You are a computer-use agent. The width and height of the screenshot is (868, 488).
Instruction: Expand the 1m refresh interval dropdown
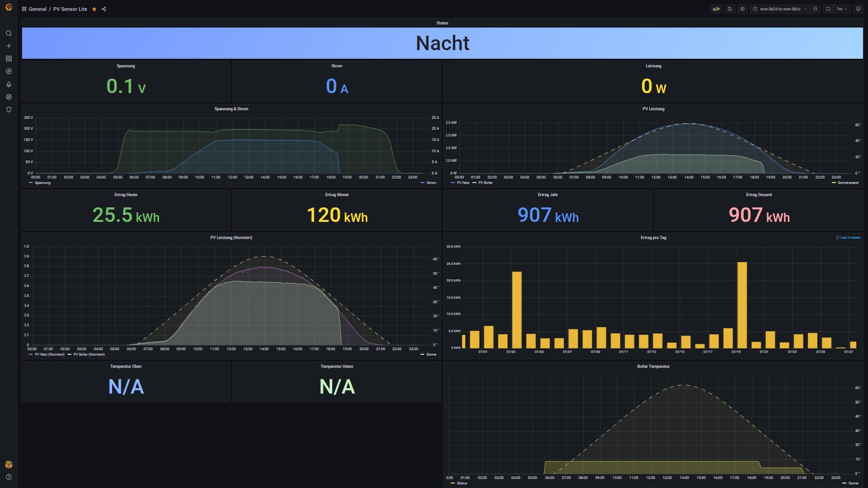(x=842, y=9)
